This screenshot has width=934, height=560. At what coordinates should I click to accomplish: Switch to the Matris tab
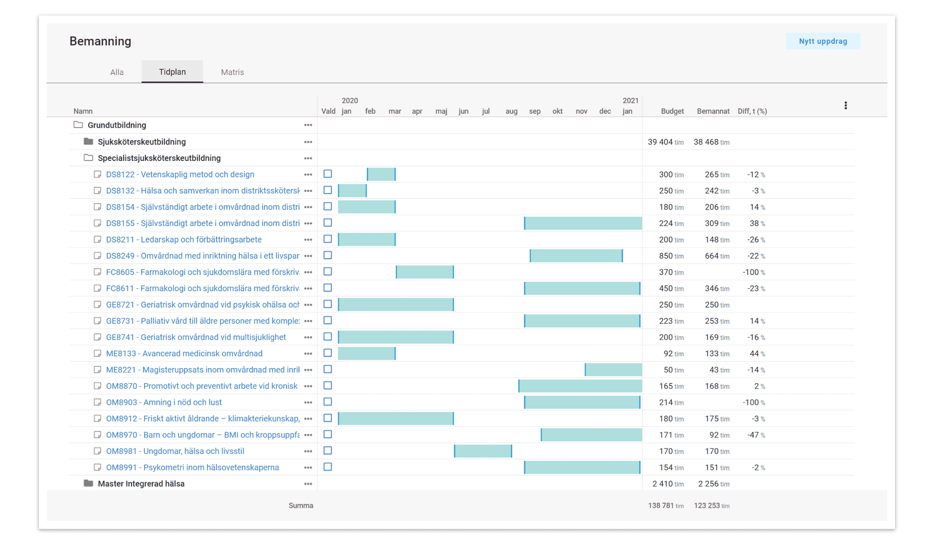232,72
